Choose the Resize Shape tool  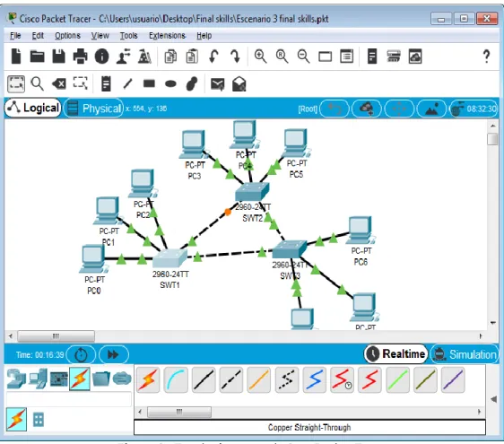[81, 83]
